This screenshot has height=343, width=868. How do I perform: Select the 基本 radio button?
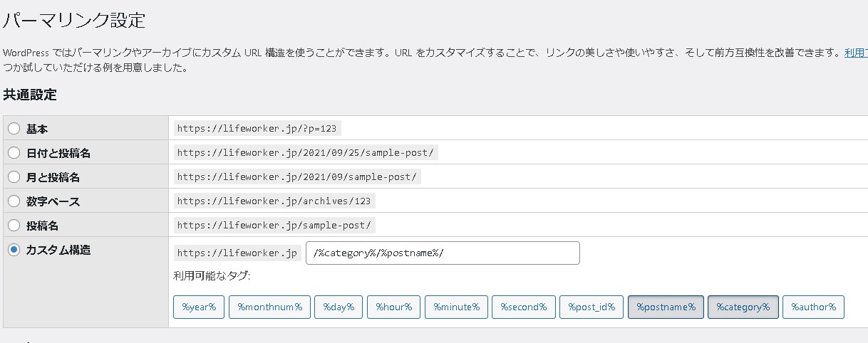coord(14,129)
